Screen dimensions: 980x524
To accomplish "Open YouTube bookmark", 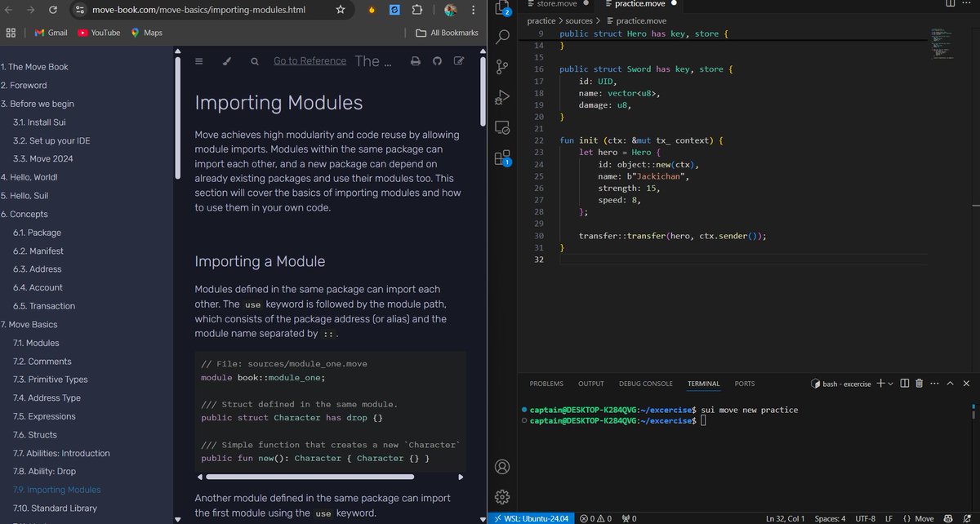I will (x=99, y=33).
